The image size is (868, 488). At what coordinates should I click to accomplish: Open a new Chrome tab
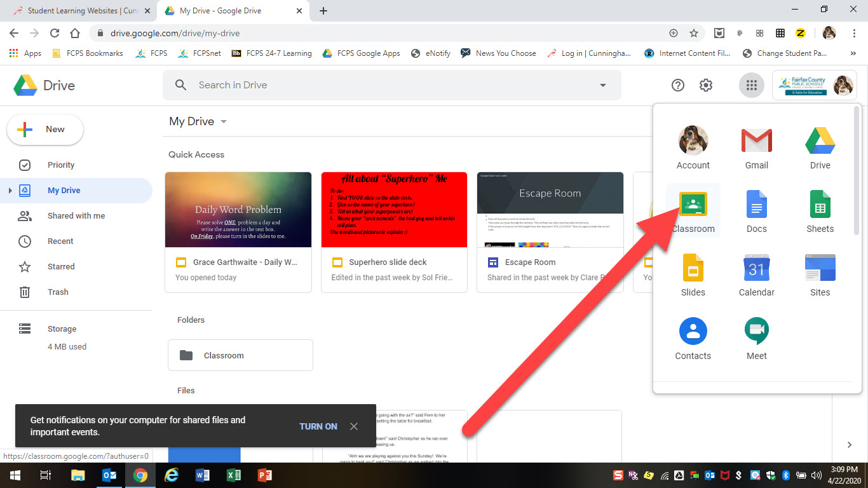(323, 11)
